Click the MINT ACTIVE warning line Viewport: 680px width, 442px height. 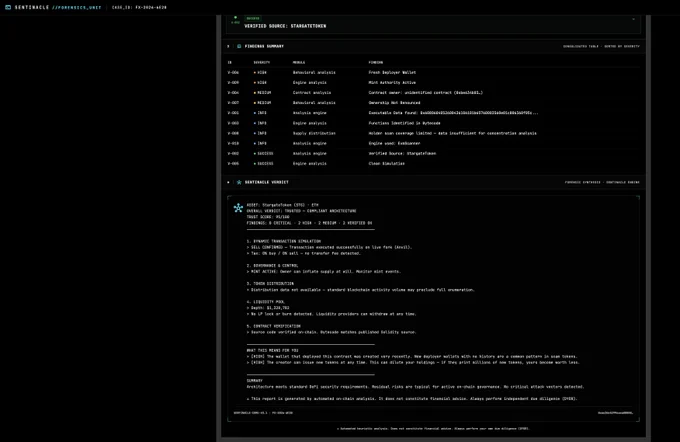(324, 272)
